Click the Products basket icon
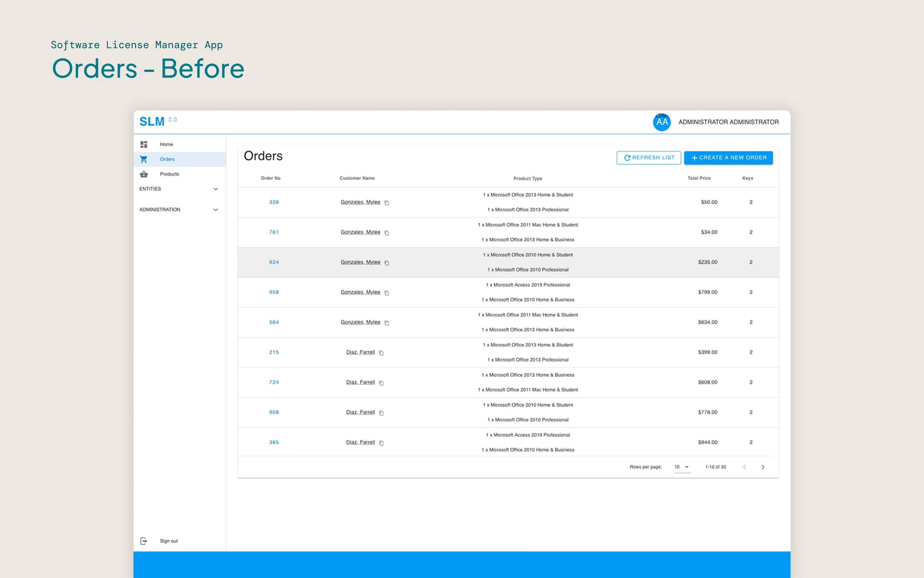The width and height of the screenshot is (924, 578). (x=143, y=174)
